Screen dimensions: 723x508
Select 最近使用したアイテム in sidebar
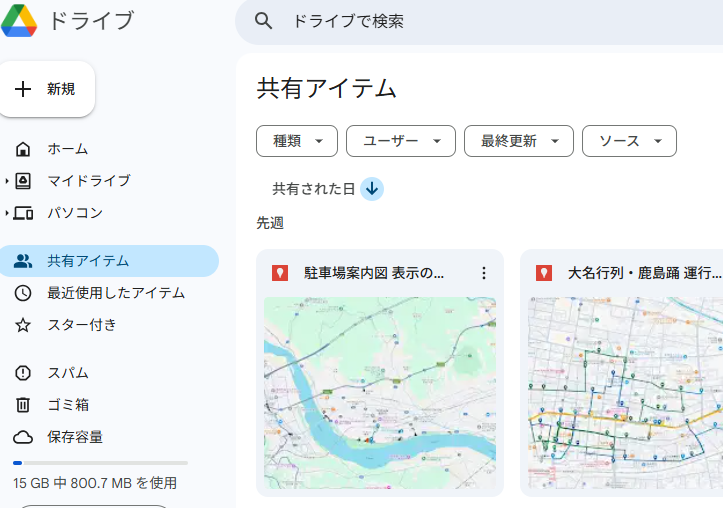coord(115,293)
